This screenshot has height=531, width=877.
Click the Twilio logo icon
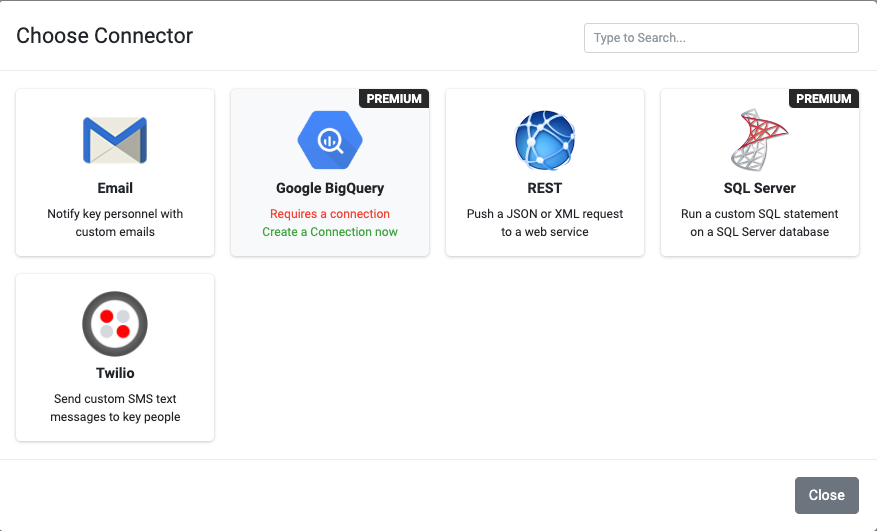point(115,324)
